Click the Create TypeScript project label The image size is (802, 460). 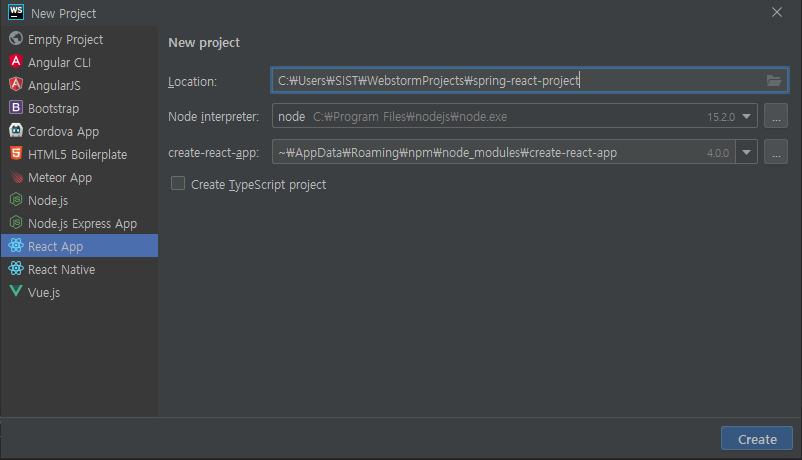[258, 184]
